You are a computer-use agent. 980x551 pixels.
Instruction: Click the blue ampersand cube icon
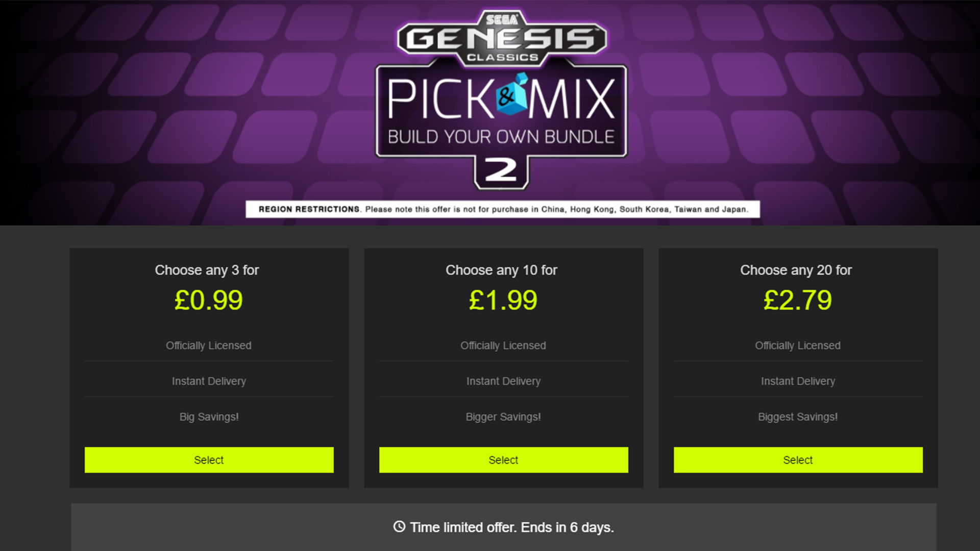coord(511,95)
